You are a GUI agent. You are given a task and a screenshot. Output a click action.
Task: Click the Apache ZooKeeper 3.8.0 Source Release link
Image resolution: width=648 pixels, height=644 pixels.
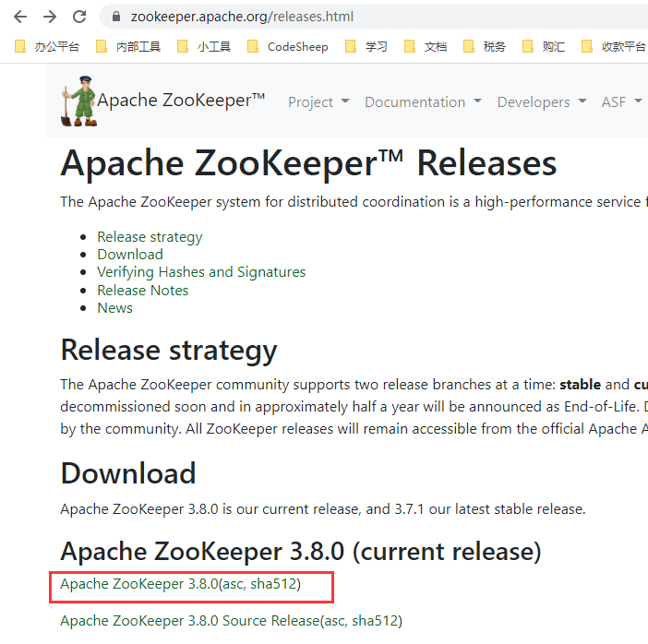(x=188, y=621)
